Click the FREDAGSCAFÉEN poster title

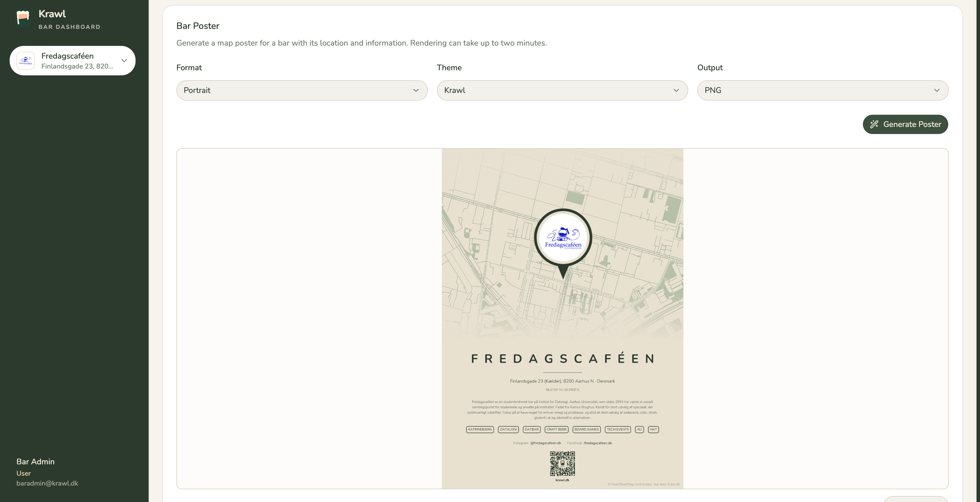point(562,358)
